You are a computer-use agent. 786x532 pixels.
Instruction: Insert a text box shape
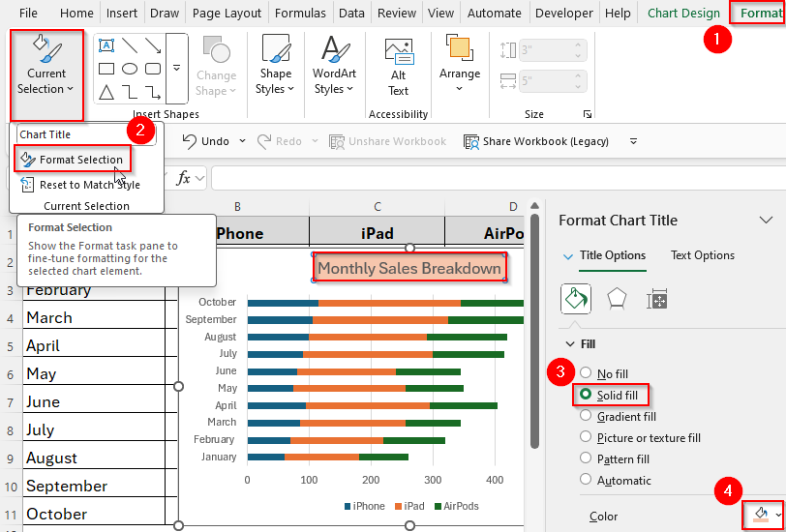(x=106, y=45)
